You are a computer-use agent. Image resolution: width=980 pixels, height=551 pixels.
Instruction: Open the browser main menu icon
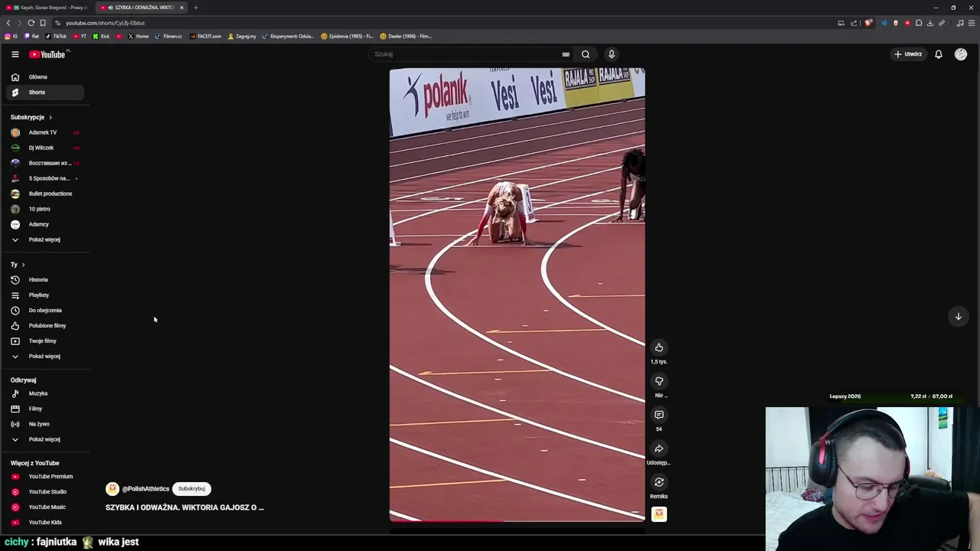tap(972, 23)
